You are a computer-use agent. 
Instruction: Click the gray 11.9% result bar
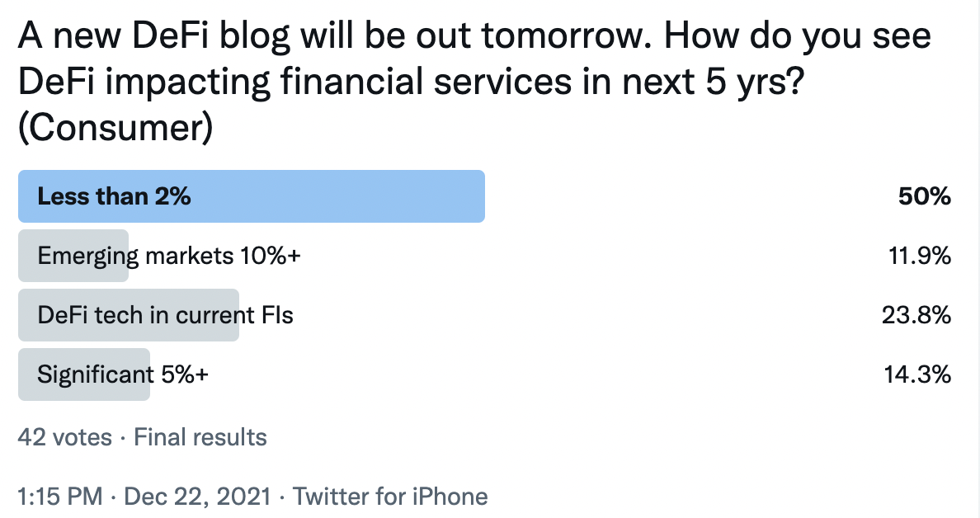[x=73, y=256]
